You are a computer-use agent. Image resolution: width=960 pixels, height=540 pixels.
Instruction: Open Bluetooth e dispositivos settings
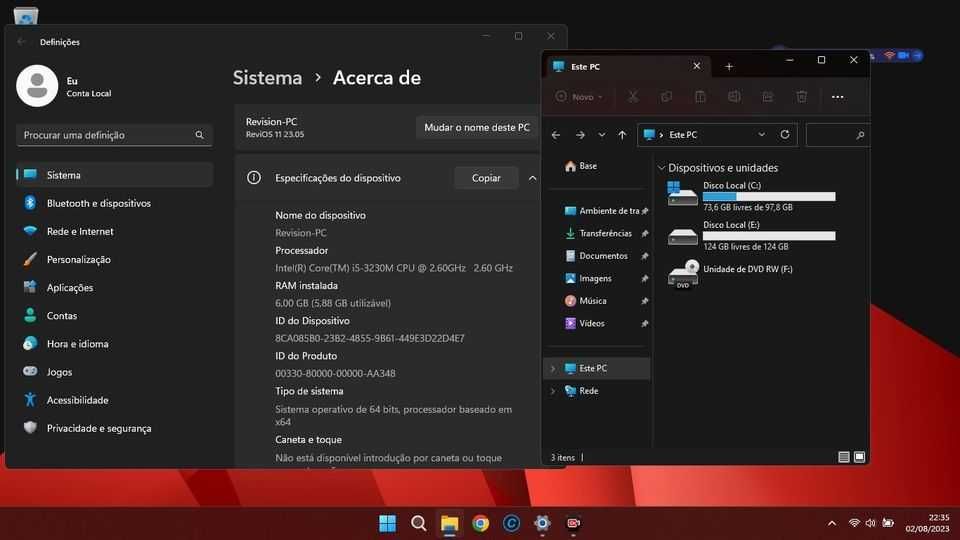tap(114, 203)
